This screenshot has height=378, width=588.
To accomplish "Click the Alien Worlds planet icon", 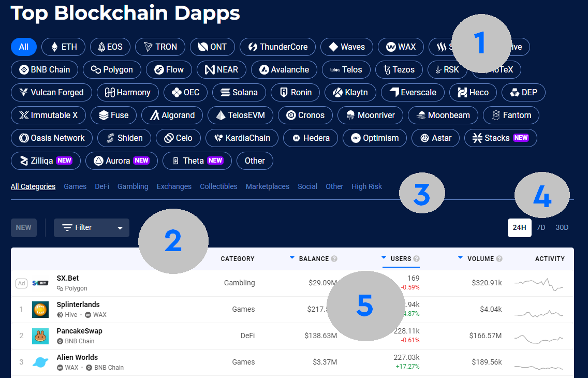I will pos(40,362).
